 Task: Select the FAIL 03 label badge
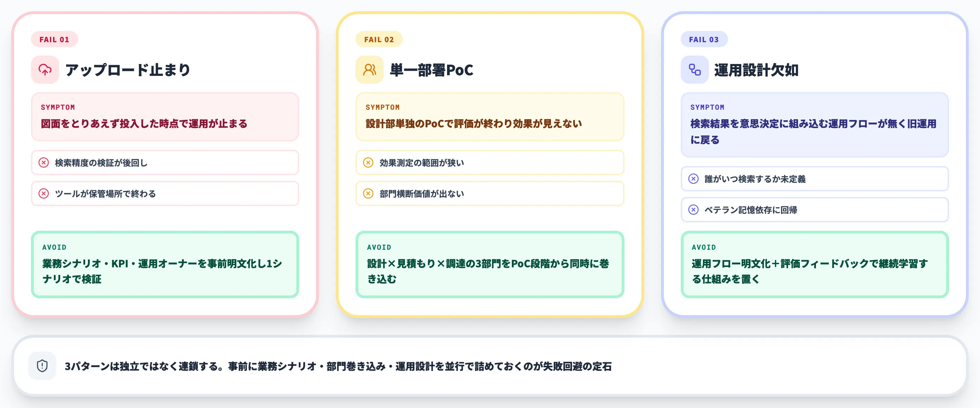click(x=704, y=39)
